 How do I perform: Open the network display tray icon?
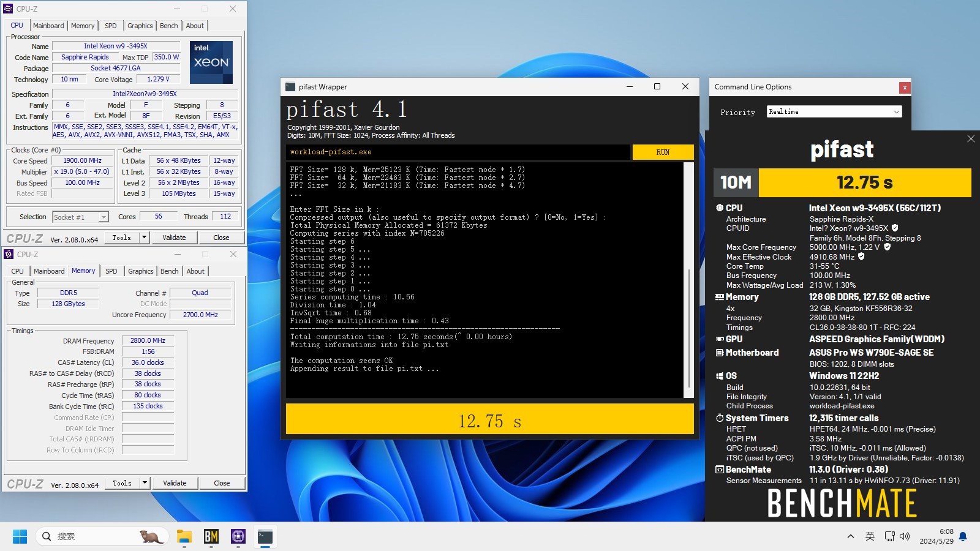(x=890, y=537)
